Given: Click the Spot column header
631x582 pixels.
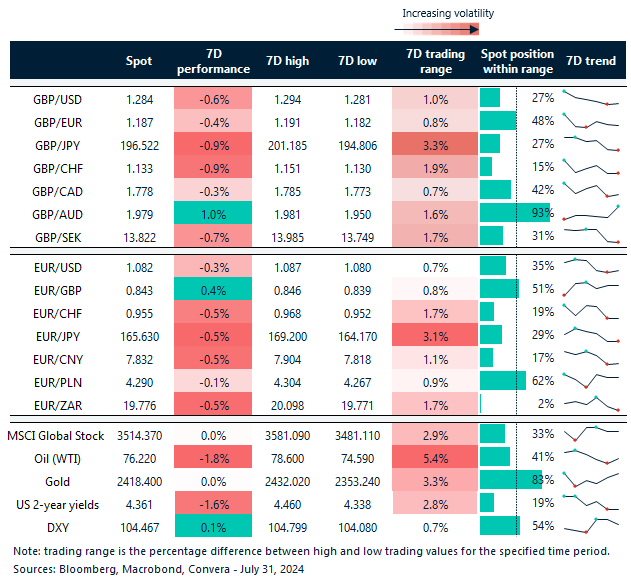Looking at the screenshot, I should click(140, 61).
